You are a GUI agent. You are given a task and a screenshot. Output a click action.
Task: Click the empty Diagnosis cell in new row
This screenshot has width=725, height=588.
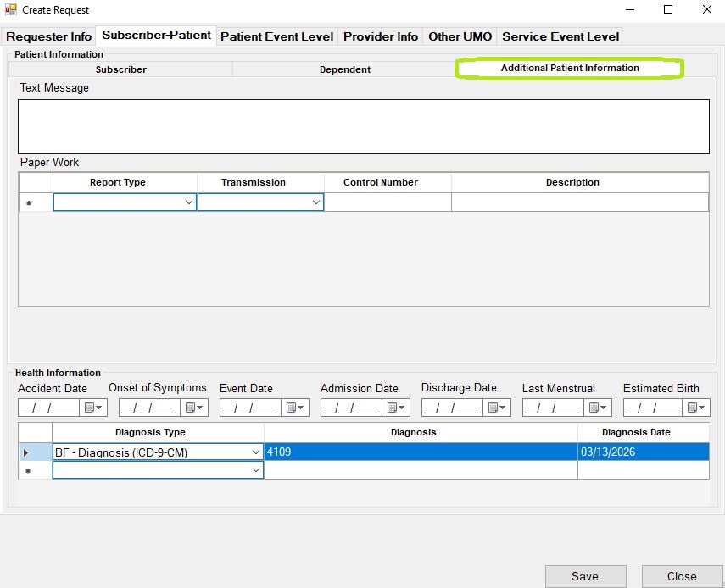[x=421, y=470]
